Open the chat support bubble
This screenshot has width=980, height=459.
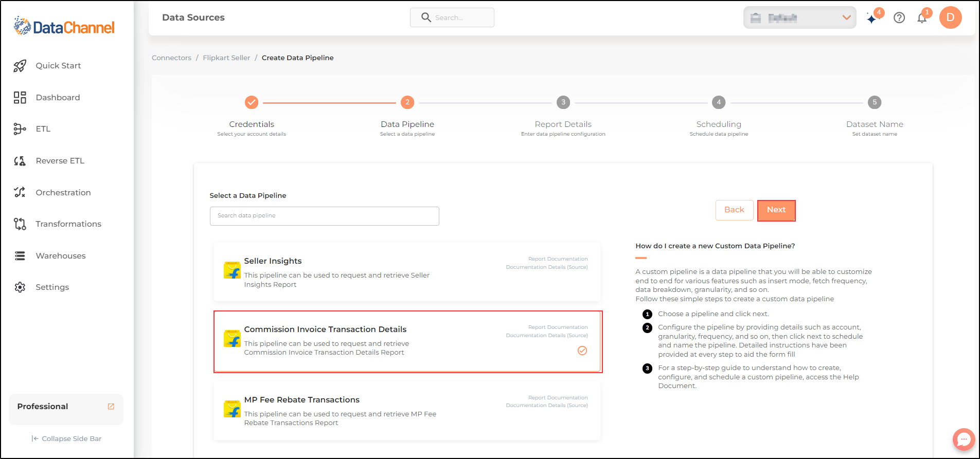pos(964,439)
